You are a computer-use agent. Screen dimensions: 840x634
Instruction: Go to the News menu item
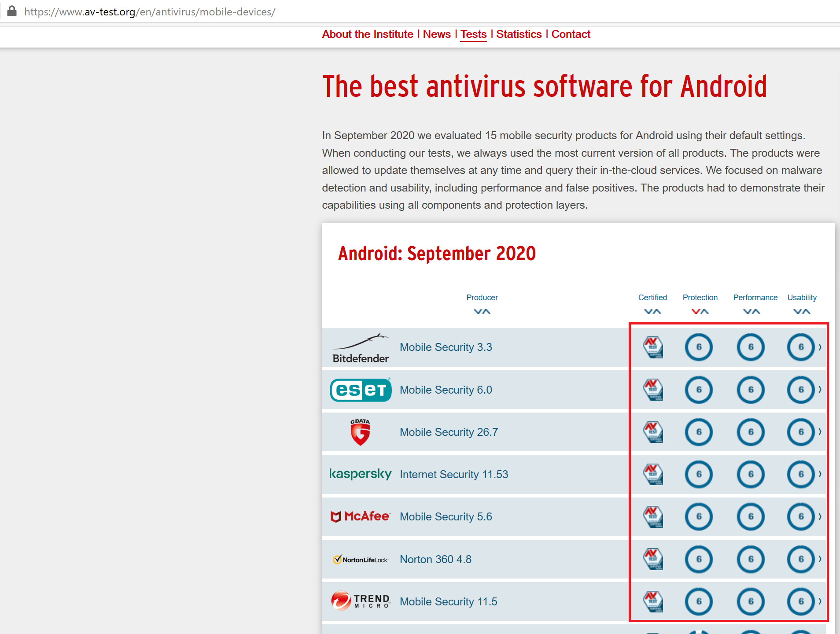[x=437, y=34]
